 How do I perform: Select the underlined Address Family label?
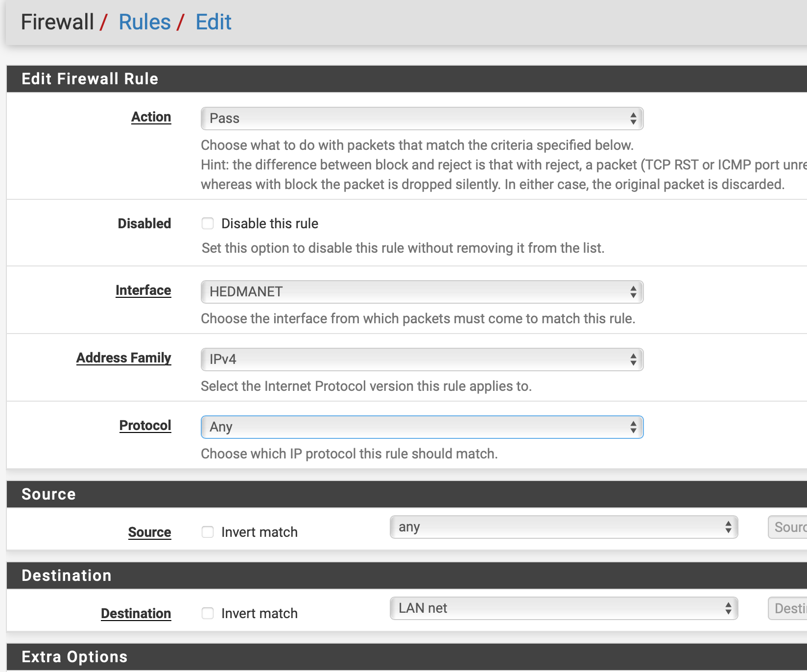pos(123,358)
